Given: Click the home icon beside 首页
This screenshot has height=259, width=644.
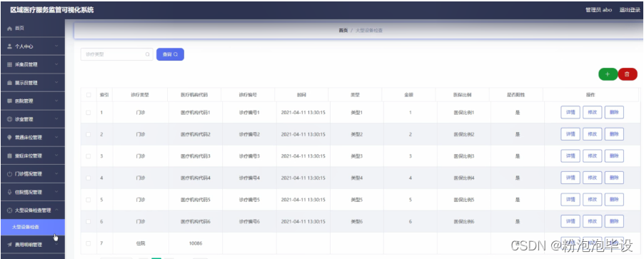Looking at the screenshot, I should coord(10,29).
